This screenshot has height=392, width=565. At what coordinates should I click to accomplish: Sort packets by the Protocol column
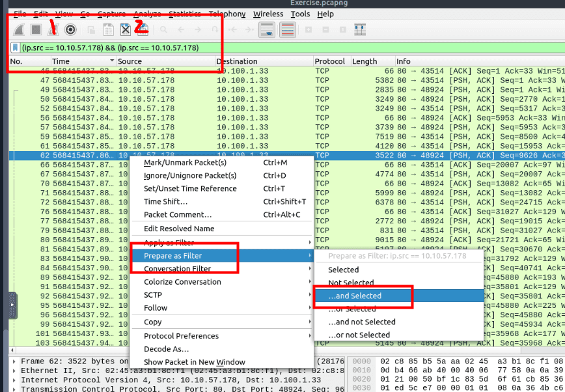click(330, 61)
